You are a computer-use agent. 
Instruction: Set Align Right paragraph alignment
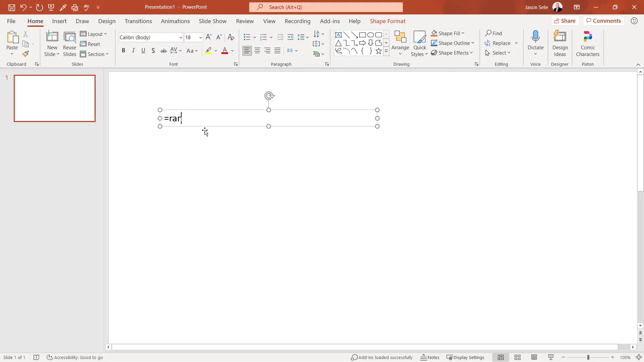(267, 51)
